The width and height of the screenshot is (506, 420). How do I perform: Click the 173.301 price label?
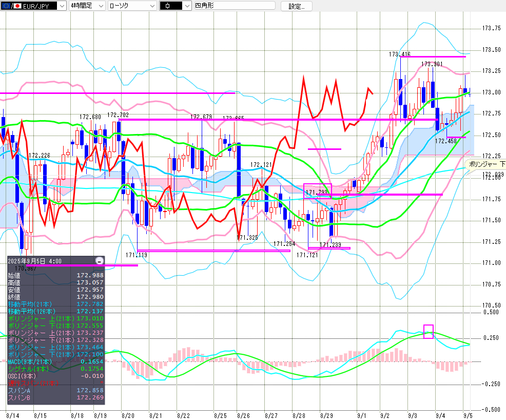tap(432, 64)
